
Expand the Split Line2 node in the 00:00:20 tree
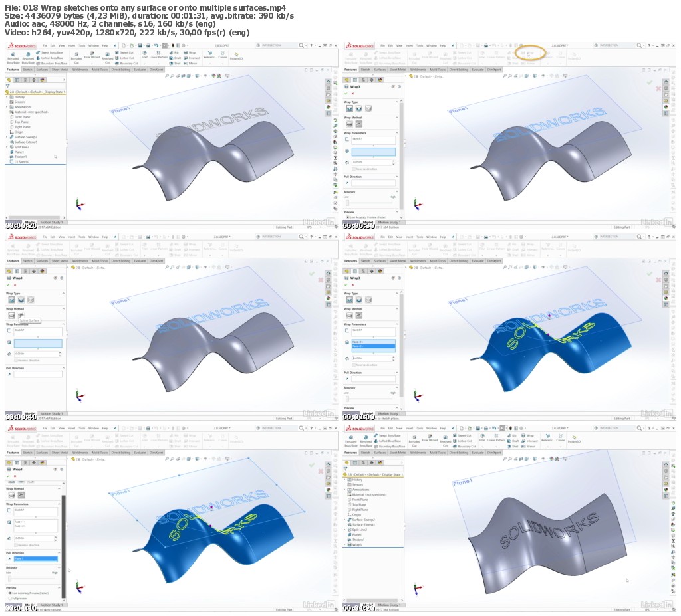pyautogui.click(x=7, y=147)
